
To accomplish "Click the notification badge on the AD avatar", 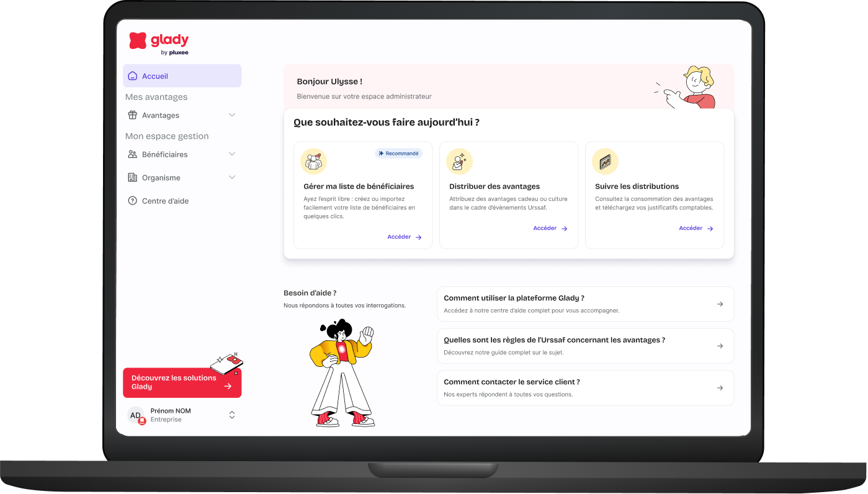I will pos(141,420).
